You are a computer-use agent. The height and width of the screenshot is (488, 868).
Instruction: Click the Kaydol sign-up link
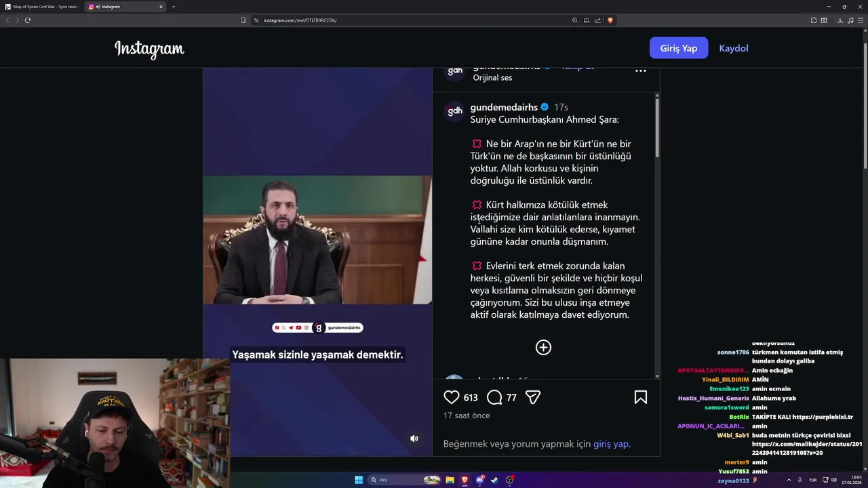[x=734, y=48]
